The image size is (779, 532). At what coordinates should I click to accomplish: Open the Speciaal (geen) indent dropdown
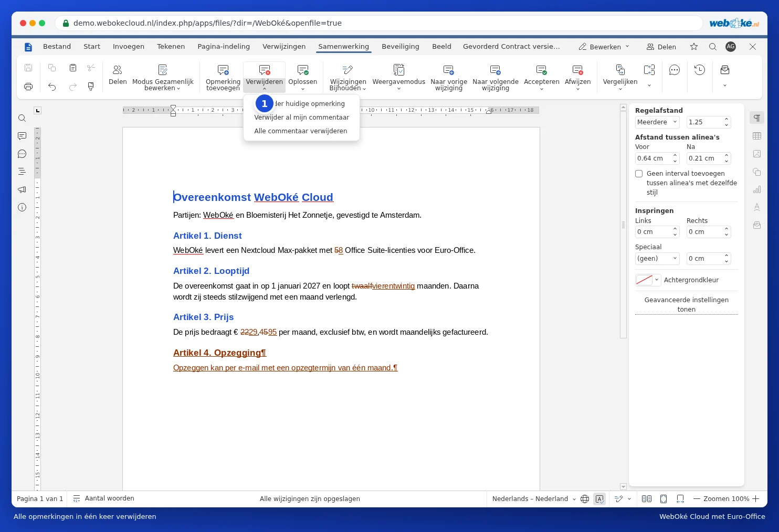tap(657, 259)
